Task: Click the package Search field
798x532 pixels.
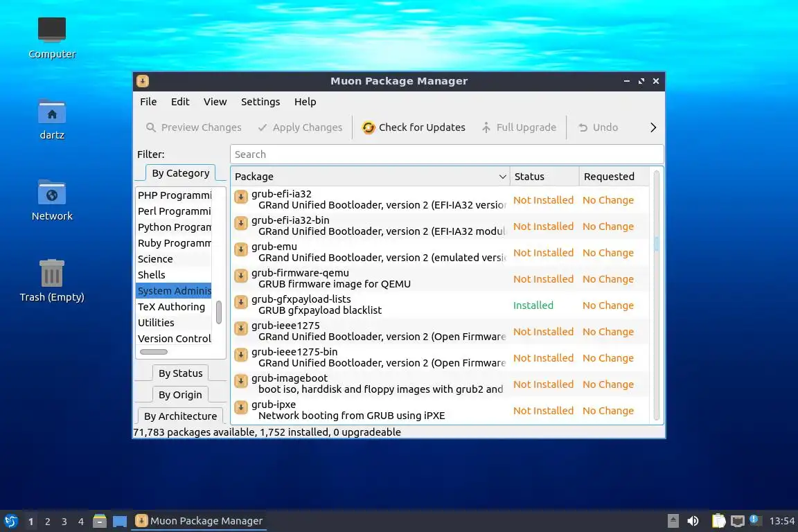Action: pos(447,154)
